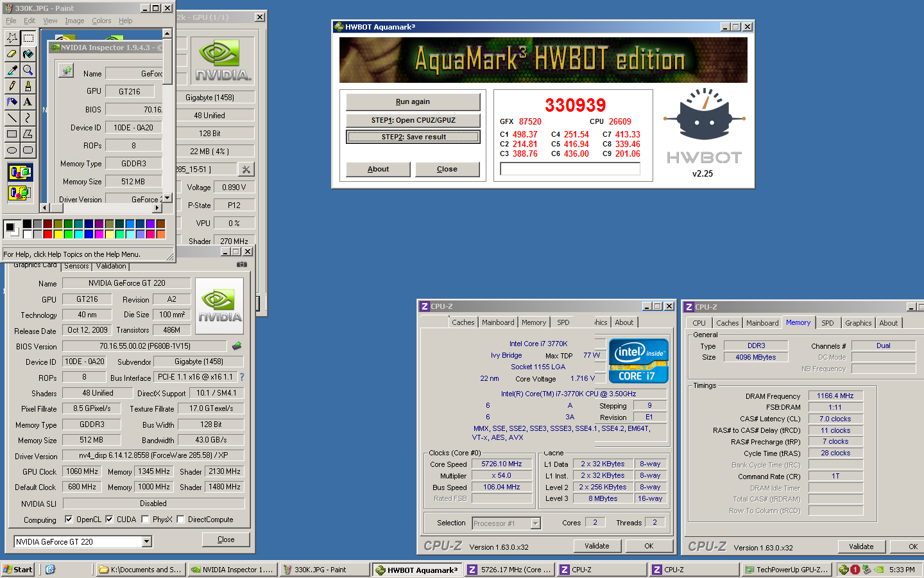
Task: Click the Close button in Aquamark
Action: click(447, 169)
